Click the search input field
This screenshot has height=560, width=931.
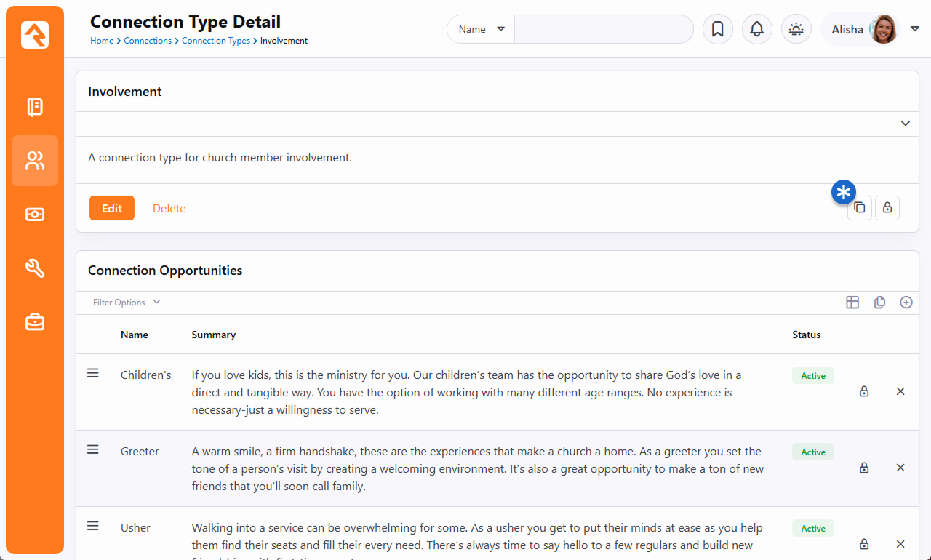click(604, 29)
